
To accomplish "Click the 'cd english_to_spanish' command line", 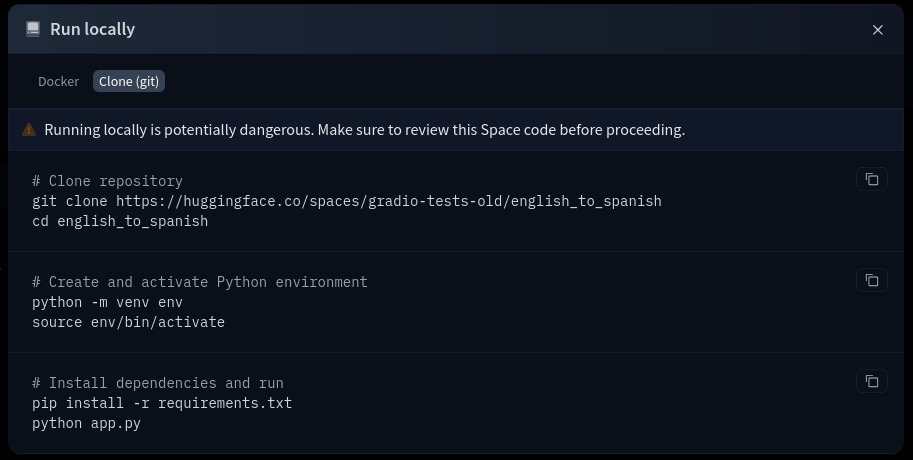I will click(120, 221).
